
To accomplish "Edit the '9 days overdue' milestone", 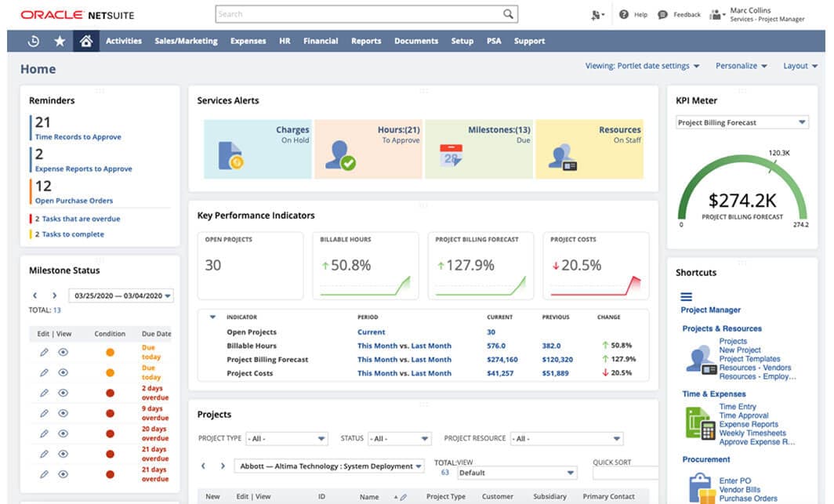I will pos(44,413).
